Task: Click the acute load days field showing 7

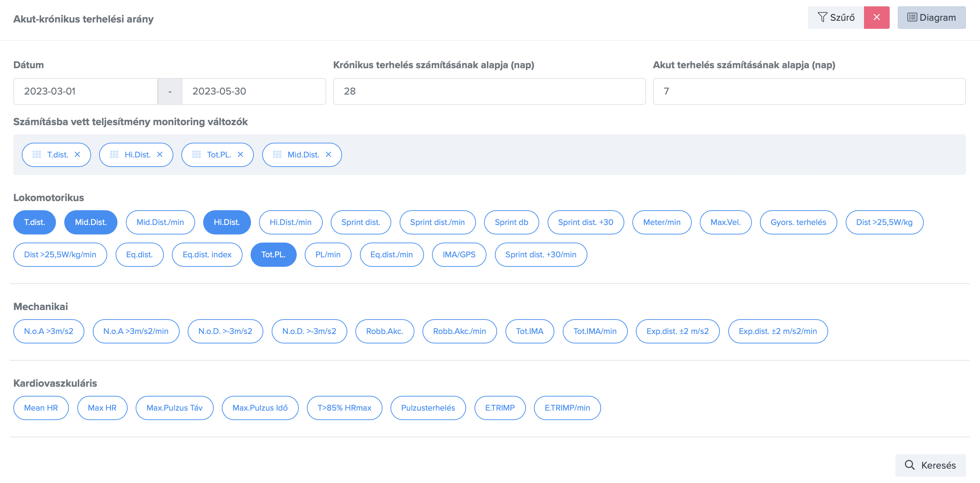Action: click(809, 91)
